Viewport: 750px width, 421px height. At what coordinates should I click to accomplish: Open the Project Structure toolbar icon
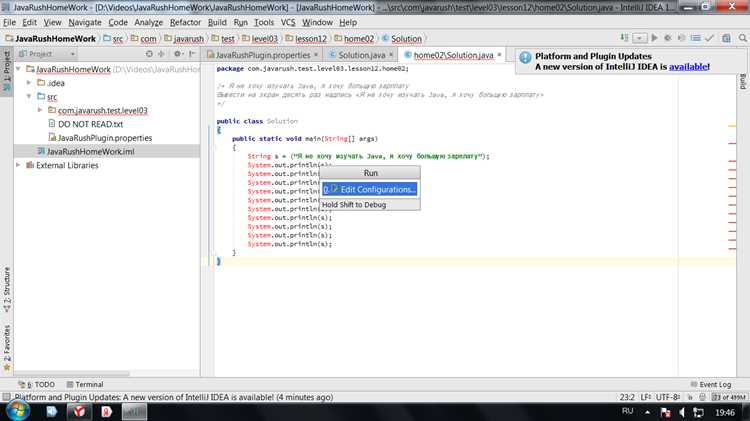[x=726, y=38]
